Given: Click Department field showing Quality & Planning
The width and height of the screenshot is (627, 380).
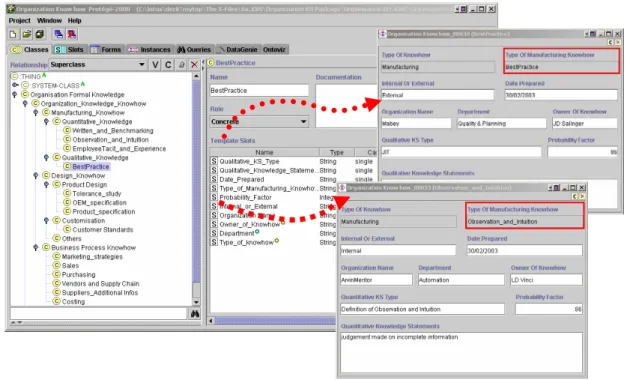Looking at the screenshot, I should point(501,124).
